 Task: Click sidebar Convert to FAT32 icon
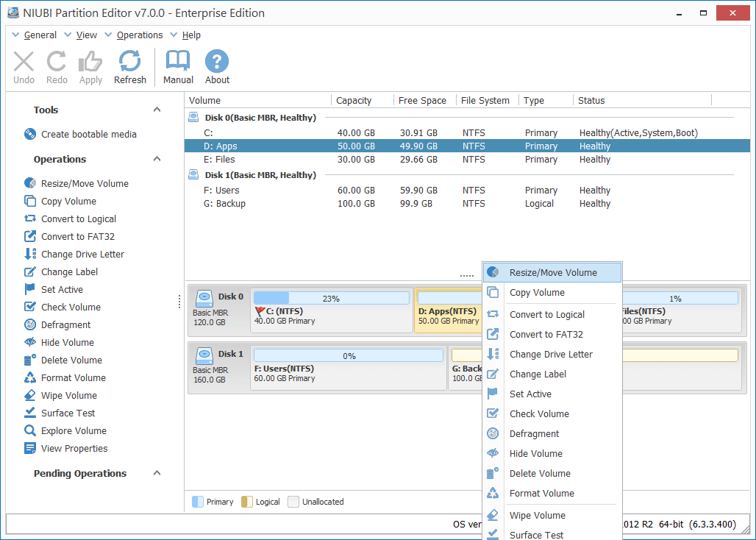30,236
